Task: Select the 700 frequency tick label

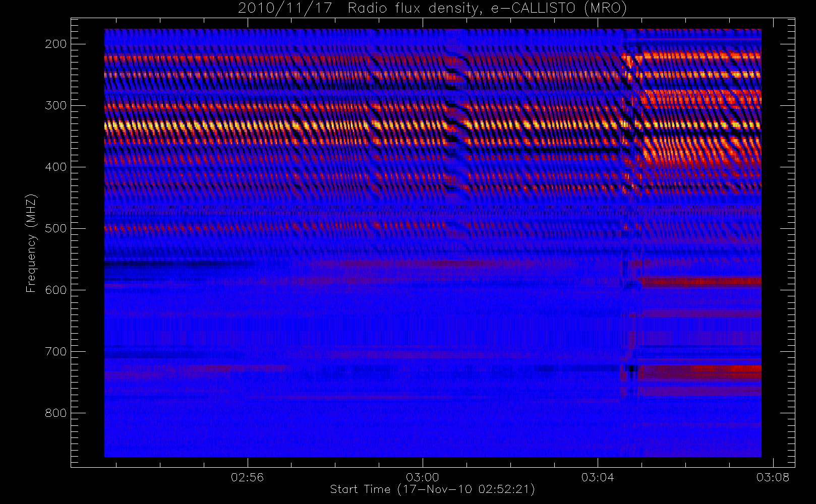Action: pyautogui.click(x=56, y=351)
